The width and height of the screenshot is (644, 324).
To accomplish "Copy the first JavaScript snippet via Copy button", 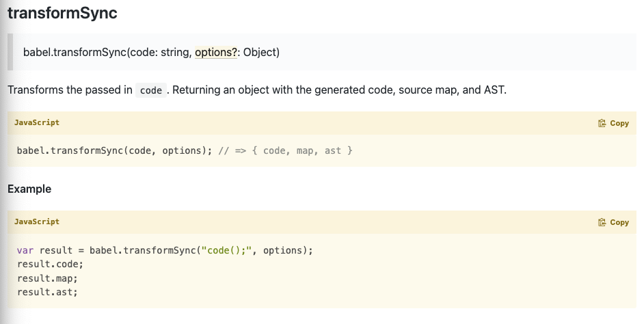I will point(613,123).
